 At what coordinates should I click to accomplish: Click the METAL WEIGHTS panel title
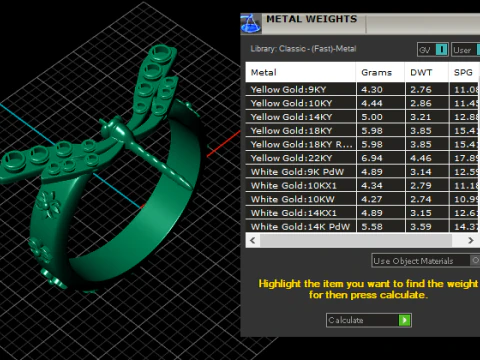(x=312, y=19)
